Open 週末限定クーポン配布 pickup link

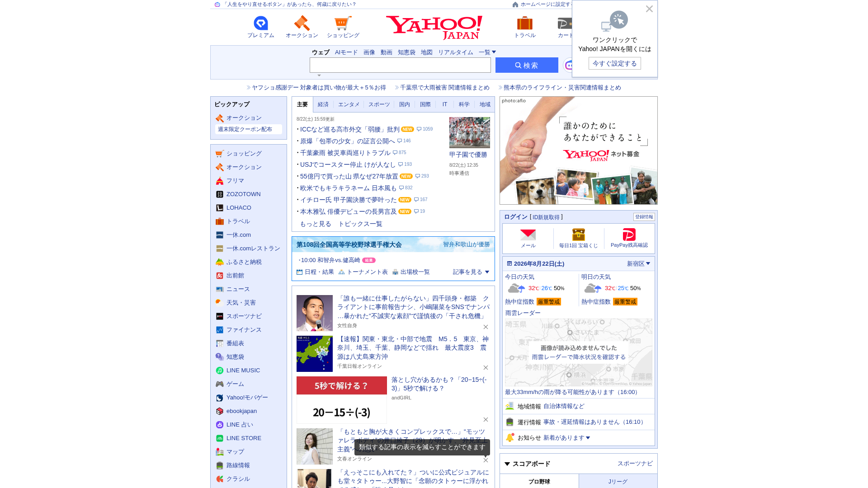point(249,129)
